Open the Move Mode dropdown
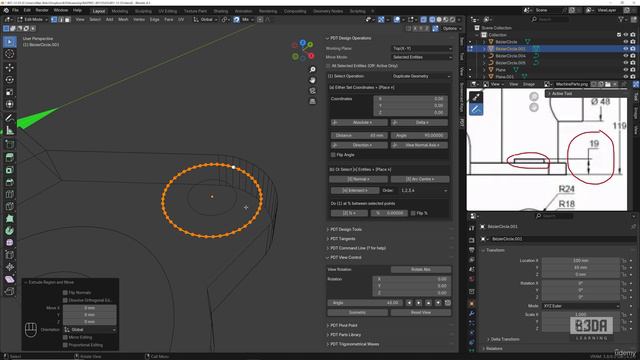The image size is (640, 360). click(422, 57)
